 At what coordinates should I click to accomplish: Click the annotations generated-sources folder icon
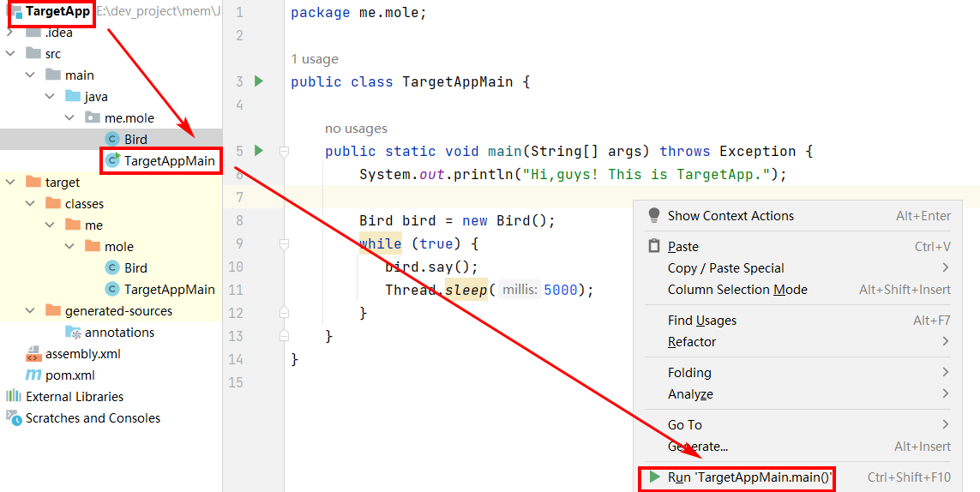[73, 332]
